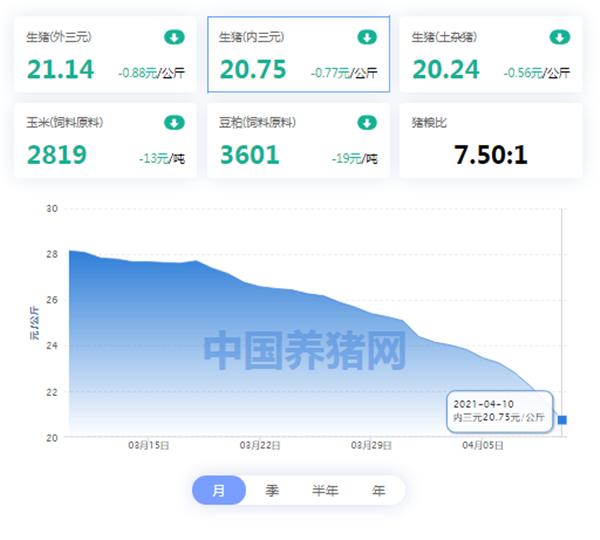Select the 生猪(内三元) card title

point(251,37)
